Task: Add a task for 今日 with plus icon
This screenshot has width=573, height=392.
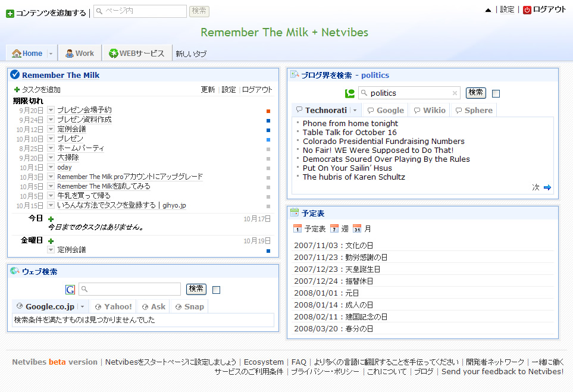Action: (x=51, y=219)
